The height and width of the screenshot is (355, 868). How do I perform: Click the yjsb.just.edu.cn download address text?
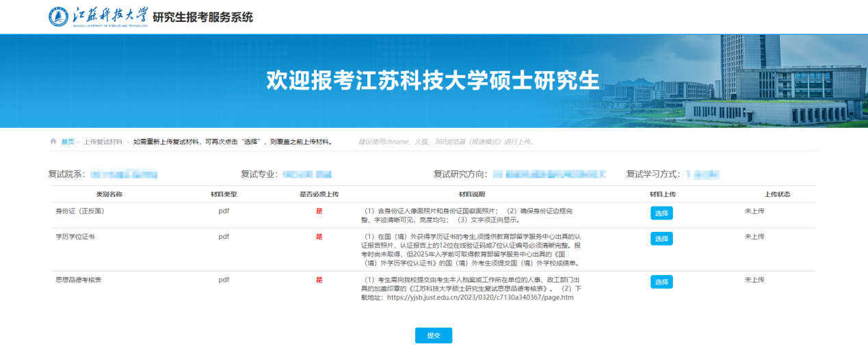(x=480, y=298)
